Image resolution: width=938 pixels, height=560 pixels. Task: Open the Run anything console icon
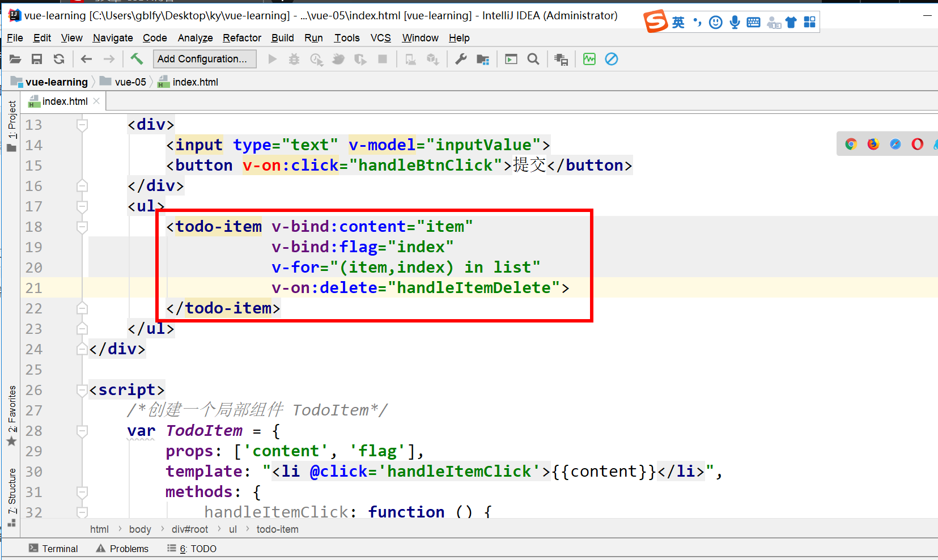click(511, 59)
